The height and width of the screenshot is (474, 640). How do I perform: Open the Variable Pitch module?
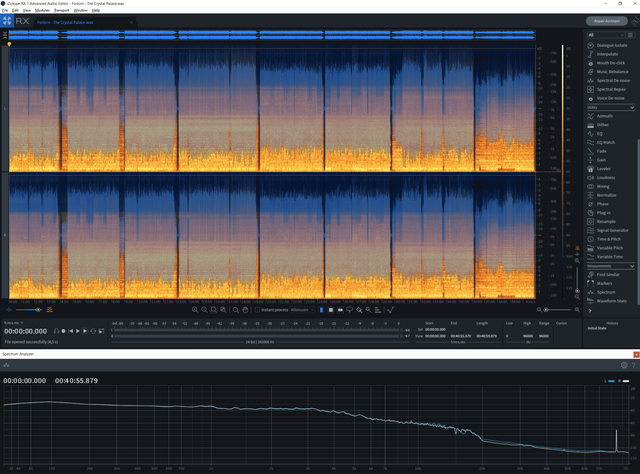click(607, 248)
